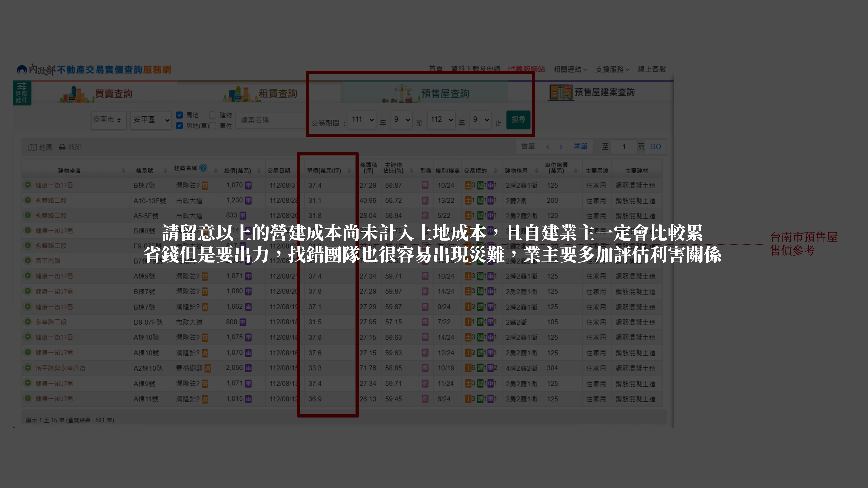Toggle the 房地(車) checkbox
The height and width of the screenshot is (488, 868).
pyautogui.click(x=179, y=126)
